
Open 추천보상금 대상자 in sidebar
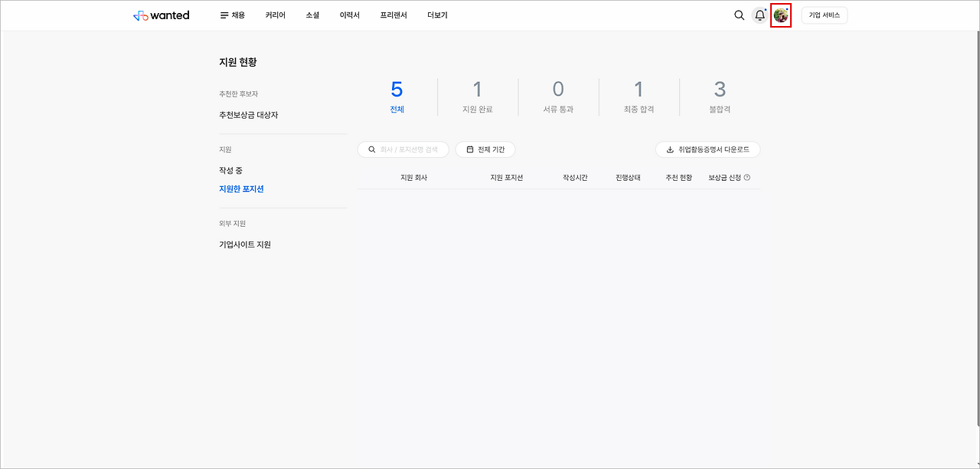(249, 115)
